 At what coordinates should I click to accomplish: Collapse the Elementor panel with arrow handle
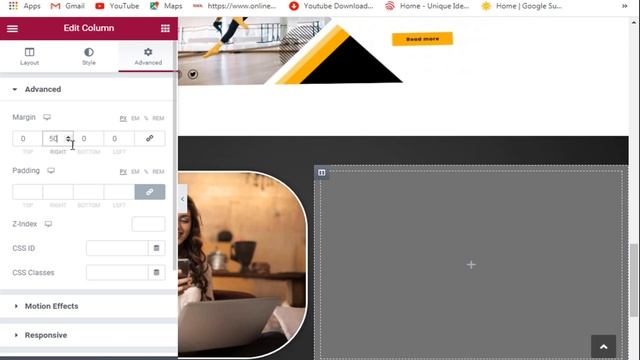click(x=182, y=199)
